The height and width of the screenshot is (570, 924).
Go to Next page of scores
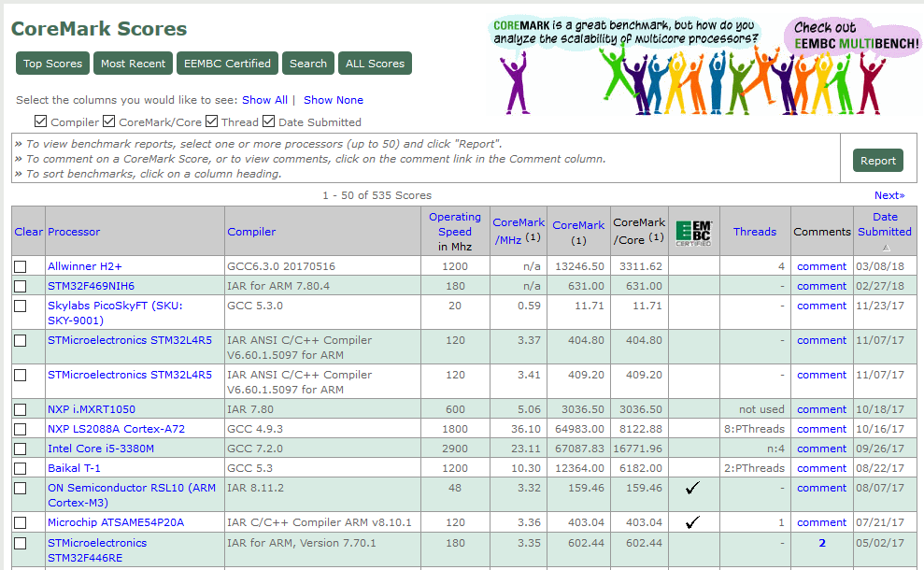click(888, 195)
